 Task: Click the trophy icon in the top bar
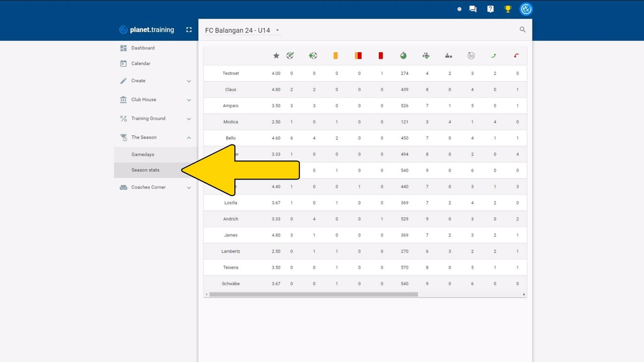(x=507, y=9)
